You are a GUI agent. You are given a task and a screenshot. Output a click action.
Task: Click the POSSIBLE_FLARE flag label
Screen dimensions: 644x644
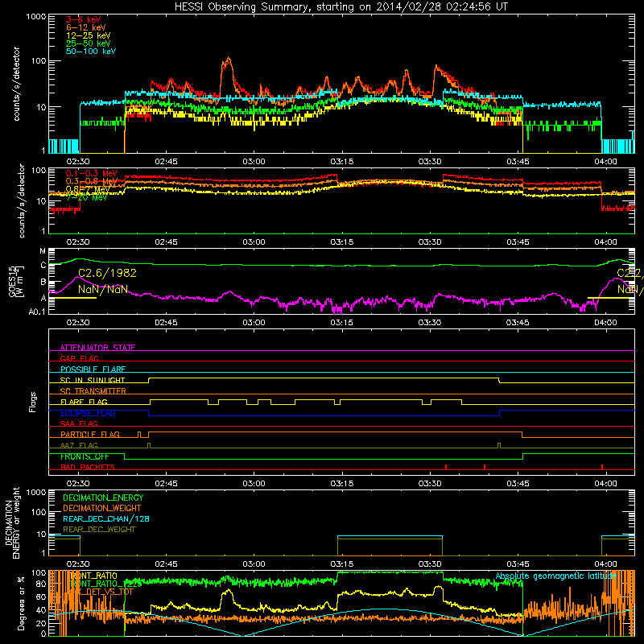coord(93,369)
